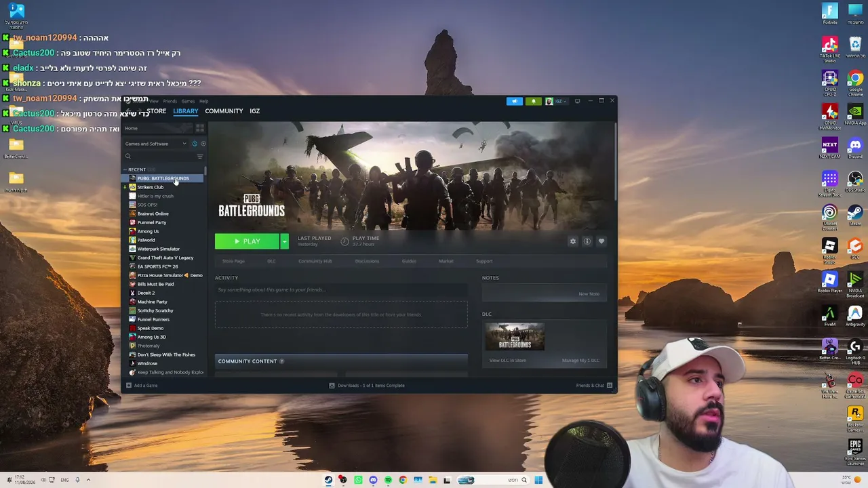Open Steam notifications bell

click(533, 101)
